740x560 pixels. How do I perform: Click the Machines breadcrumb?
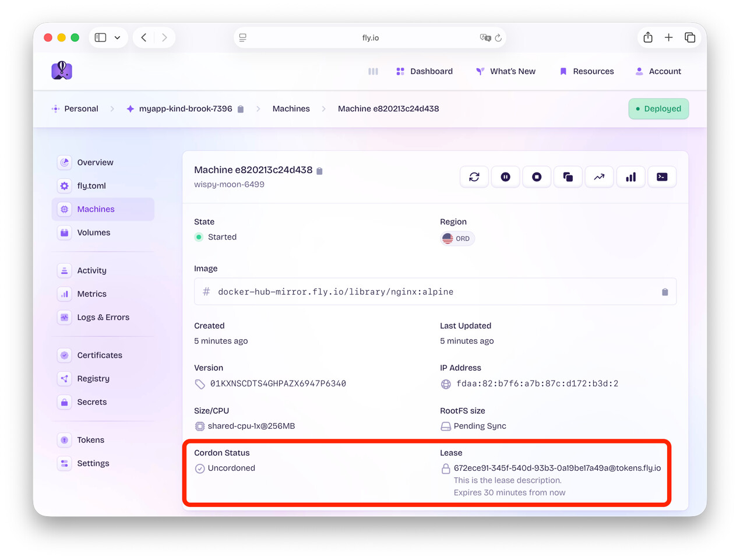click(x=291, y=109)
